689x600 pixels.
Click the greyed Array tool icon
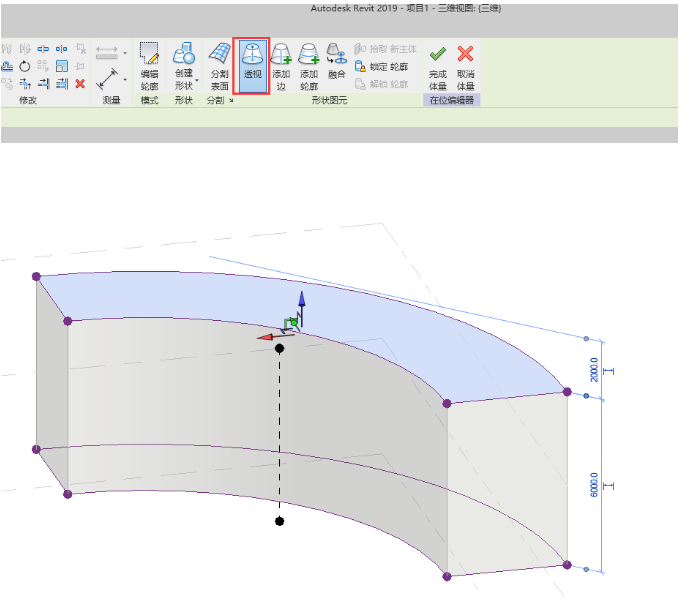[x=43, y=66]
